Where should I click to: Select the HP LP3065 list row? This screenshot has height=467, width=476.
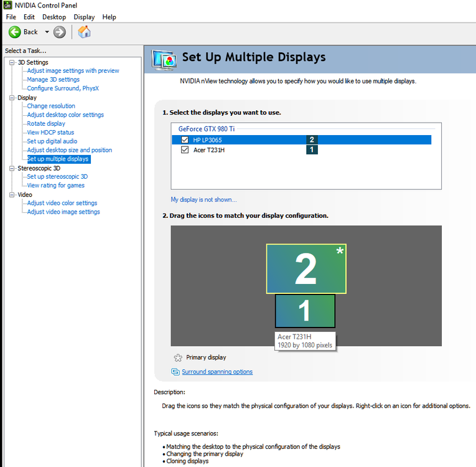pos(301,139)
